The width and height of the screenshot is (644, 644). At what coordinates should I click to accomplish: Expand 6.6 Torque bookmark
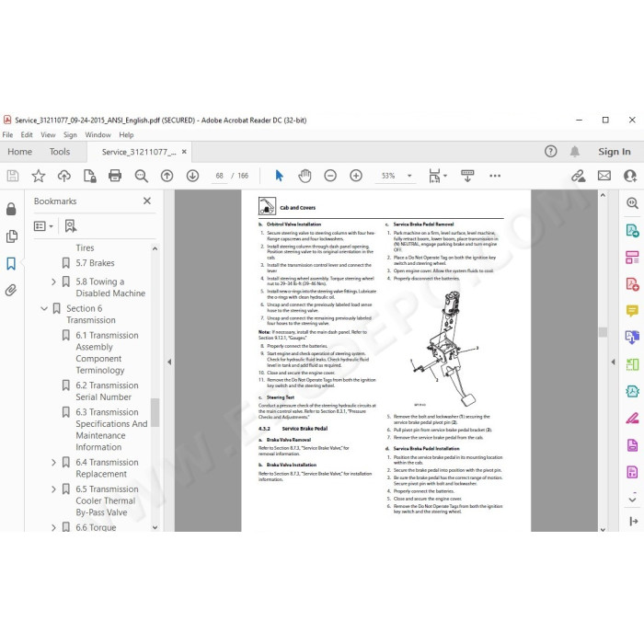coord(53,527)
